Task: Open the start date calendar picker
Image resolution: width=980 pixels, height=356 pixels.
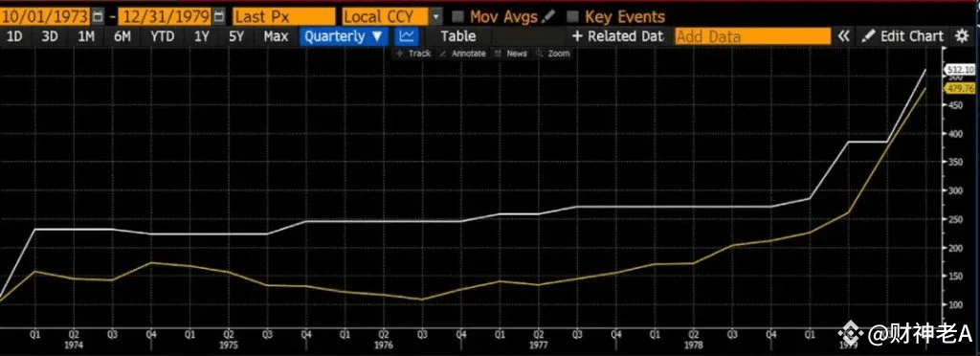Action: point(99,16)
